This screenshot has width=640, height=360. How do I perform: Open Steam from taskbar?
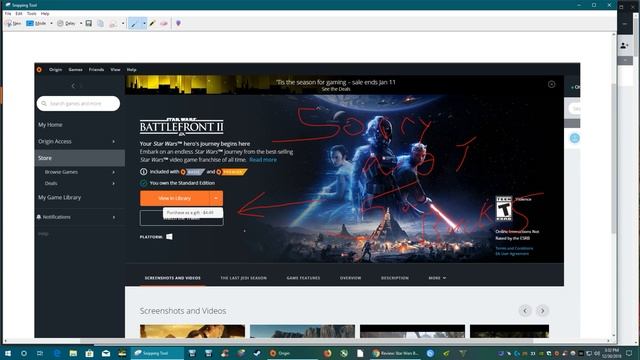[x=257, y=353]
